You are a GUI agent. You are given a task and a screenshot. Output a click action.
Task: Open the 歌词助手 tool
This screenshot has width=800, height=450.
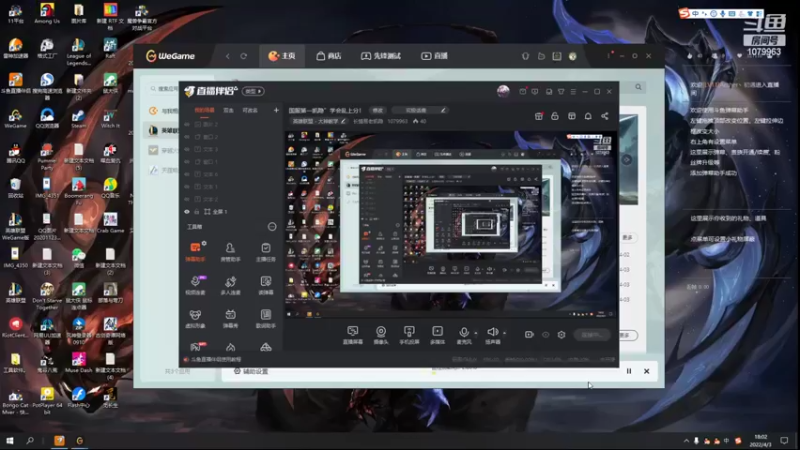[266, 318]
